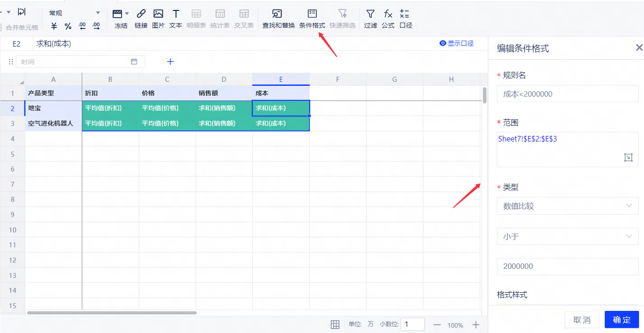644x333 pixels.
Task: Click the 规则名 rule name input field
Action: (567, 94)
